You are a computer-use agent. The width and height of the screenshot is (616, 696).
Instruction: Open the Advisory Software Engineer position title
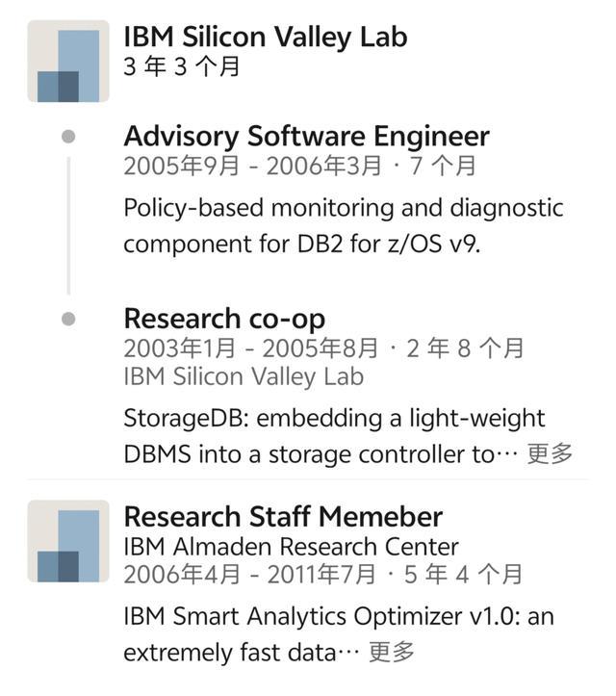coord(307,136)
